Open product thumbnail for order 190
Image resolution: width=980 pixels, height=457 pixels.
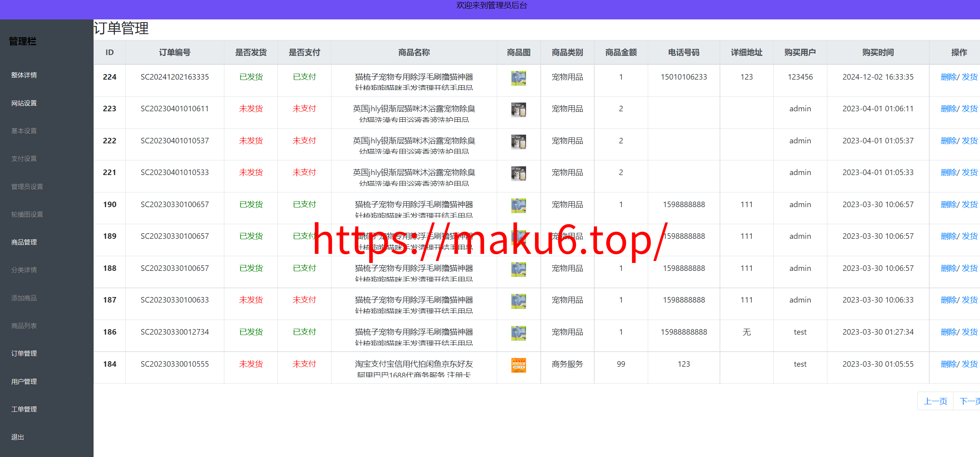coord(519,206)
